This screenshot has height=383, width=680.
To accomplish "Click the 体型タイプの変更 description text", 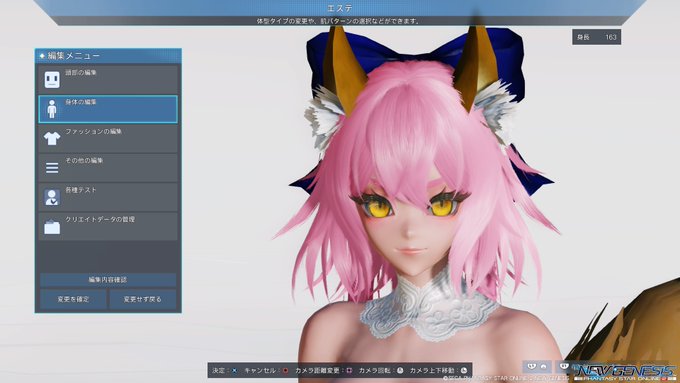I will click(339, 21).
